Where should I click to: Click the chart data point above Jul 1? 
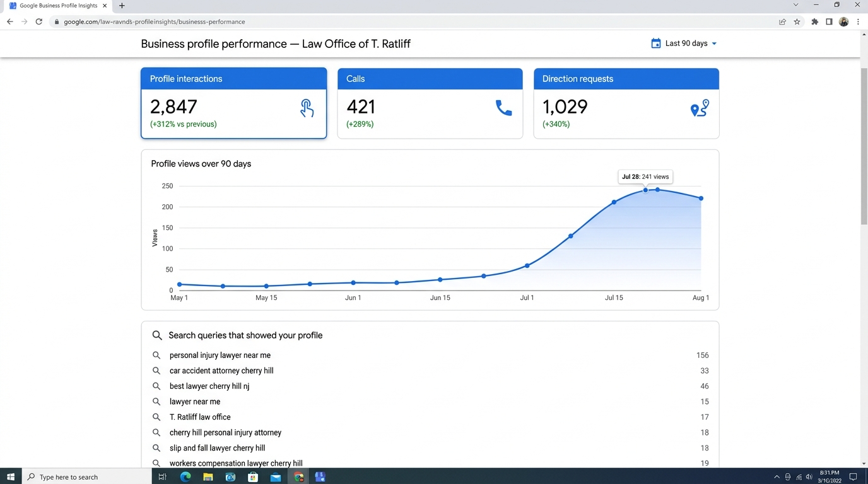(527, 265)
